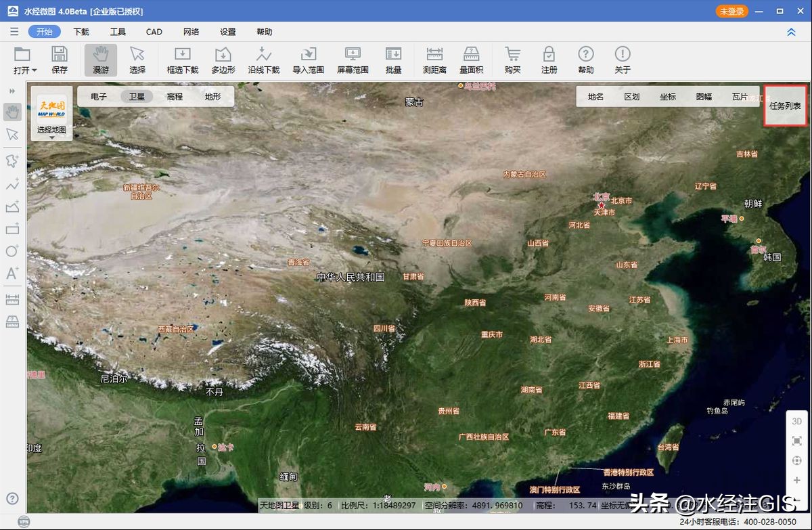Toggle the 3D view button
This screenshot has height=530, width=812.
pyautogui.click(x=796, y=421)
